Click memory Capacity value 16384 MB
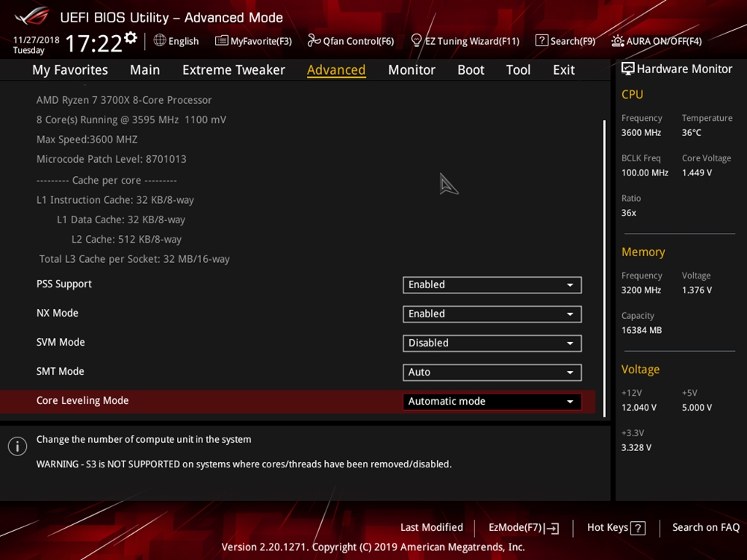 coord(641,331)
